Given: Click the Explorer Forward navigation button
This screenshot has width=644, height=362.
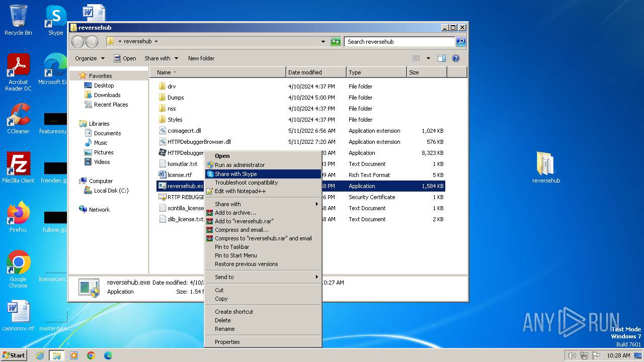Looking at the screenshot, I should [92, 42].
